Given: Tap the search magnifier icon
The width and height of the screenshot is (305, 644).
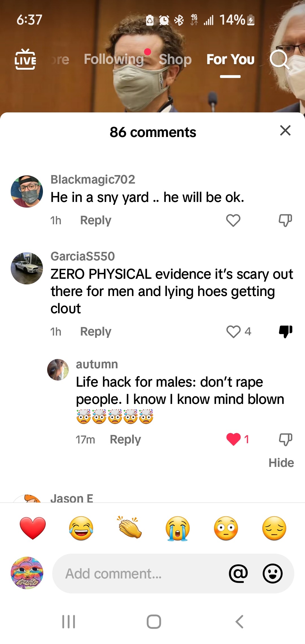Looking at the screenshot, I should (x=279, y=60).
